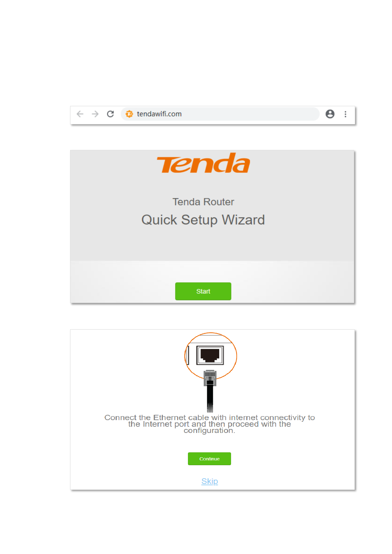
Task: Click the browser forward arrow
Action: [95, 114]
